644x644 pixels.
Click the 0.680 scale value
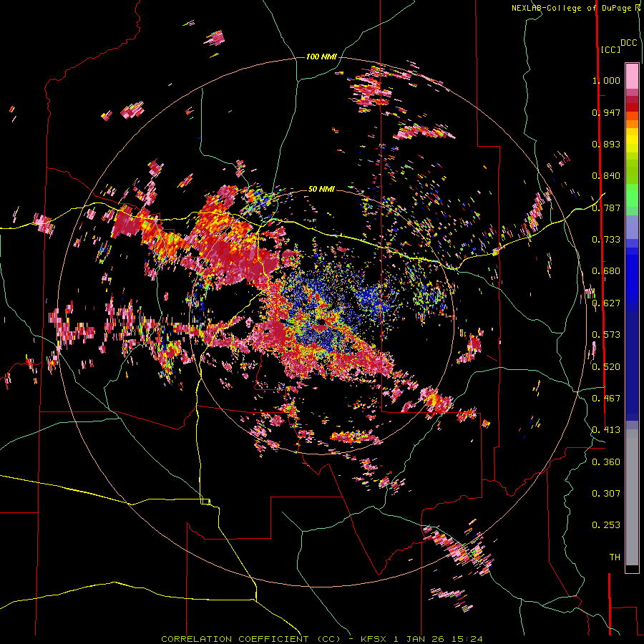click(x=606, y=271)
